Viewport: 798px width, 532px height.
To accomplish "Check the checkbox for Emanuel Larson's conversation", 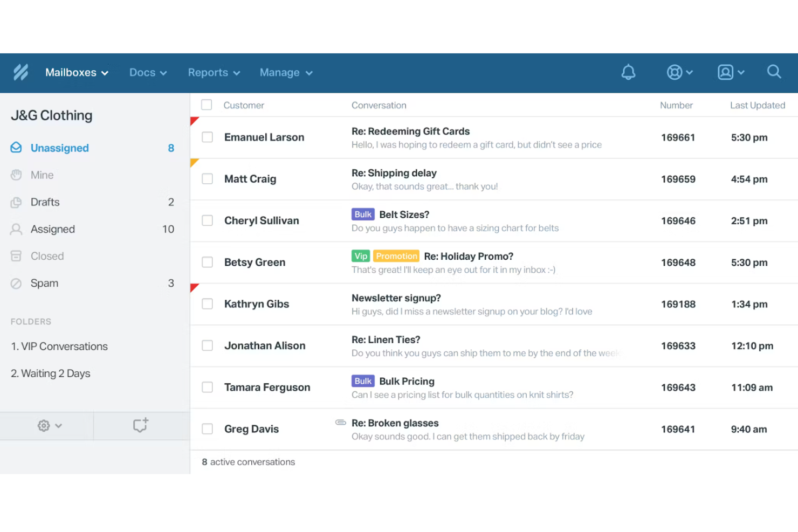I will [x=207, y=137].
